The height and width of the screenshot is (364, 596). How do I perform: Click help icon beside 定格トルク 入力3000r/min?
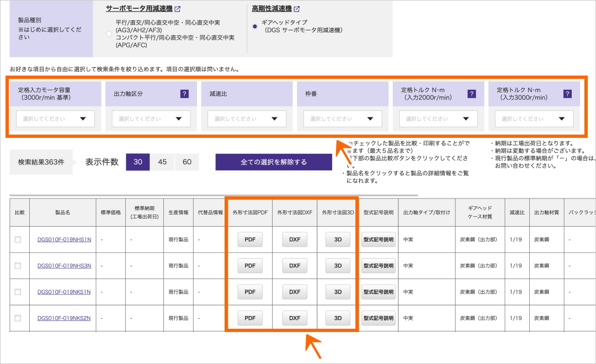pyautogui.click(x=567, y=94)
